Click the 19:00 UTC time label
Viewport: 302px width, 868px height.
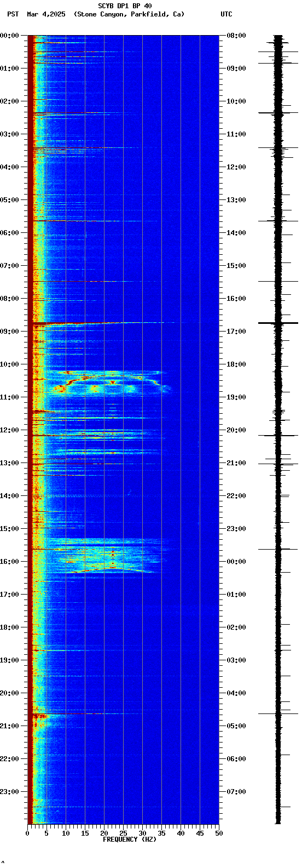point(236,397)
